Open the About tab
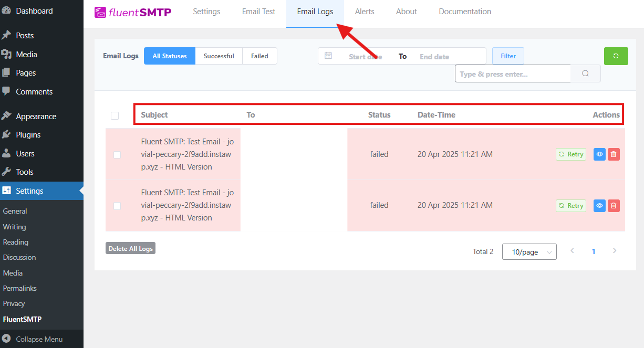This screenshot has height=348, width=644. [x=407, y=12]
